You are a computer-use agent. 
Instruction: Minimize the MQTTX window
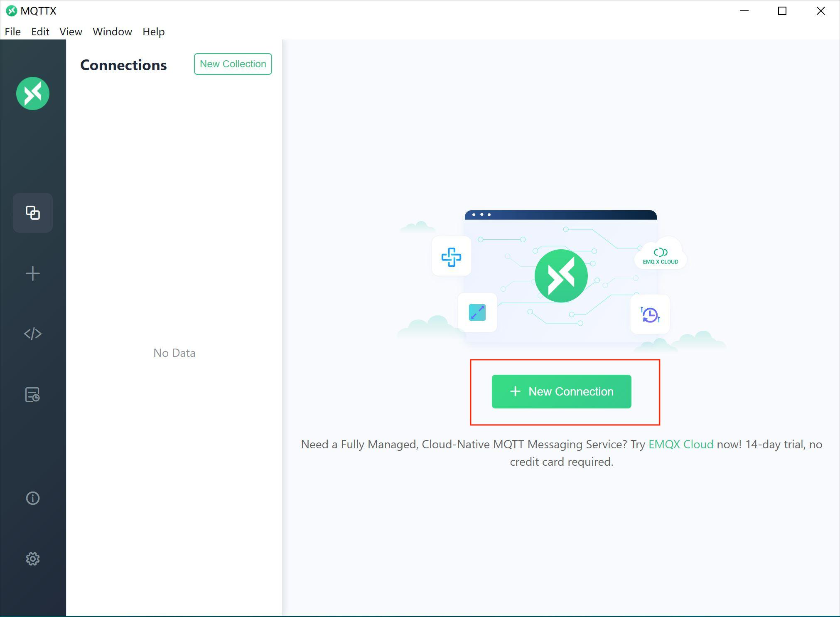[744, 11]
